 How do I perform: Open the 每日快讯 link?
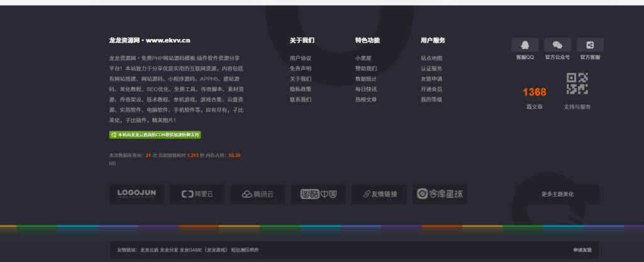click(366, 89)
